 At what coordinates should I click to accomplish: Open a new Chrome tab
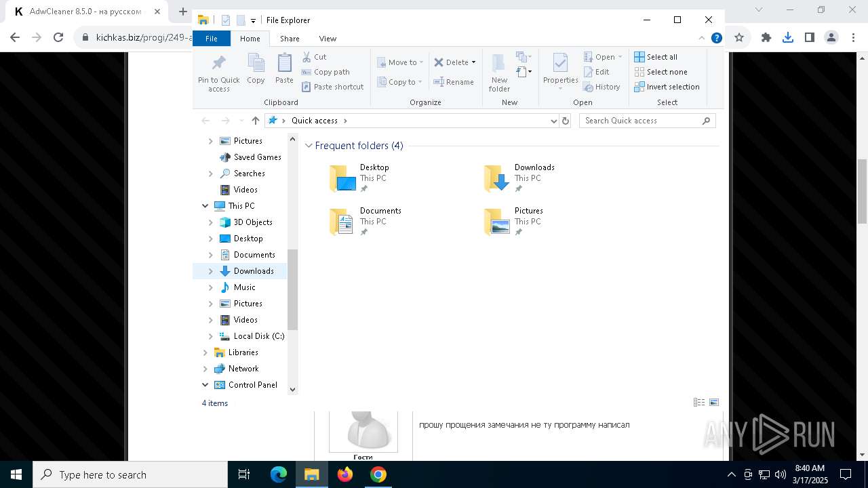[x=182, y=12]
